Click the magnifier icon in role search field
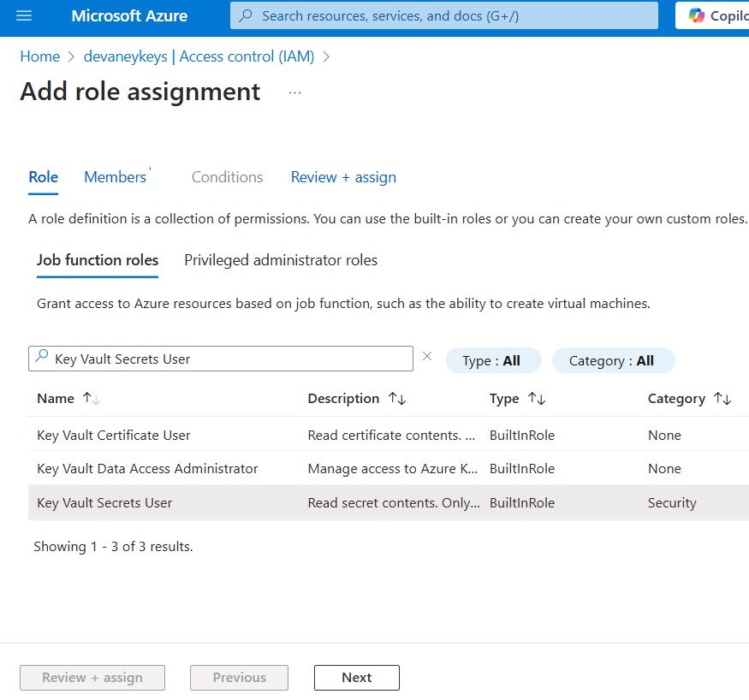The image size is (749, 700). 42,356
